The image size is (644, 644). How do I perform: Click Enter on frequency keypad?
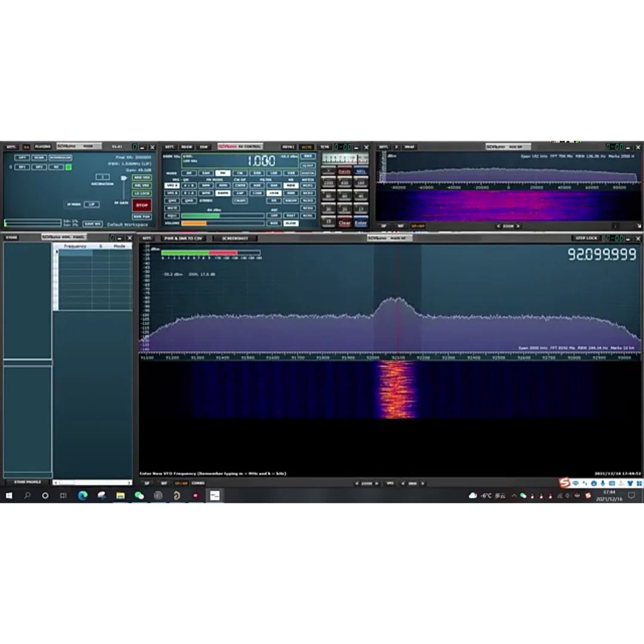[361, 222]
